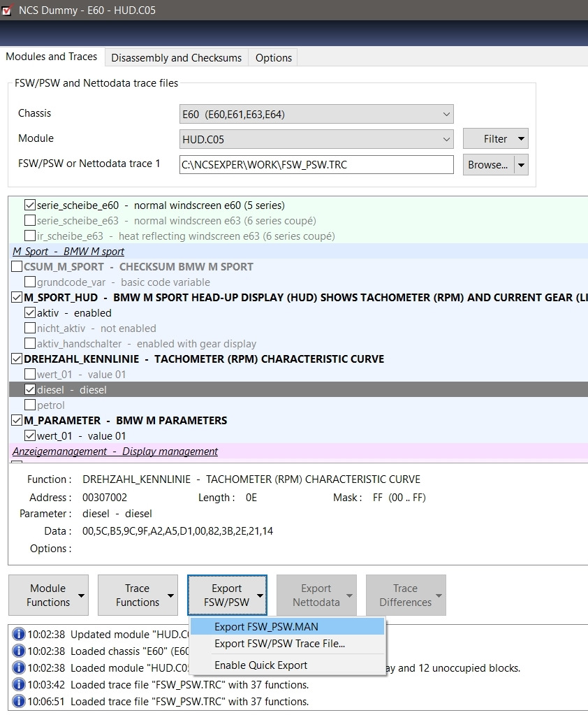Image resolution: width=588 pixels, height=715 pixels.
Task: Toggle M_SPORT_HUD function checkbox
Action: pyautogui.click(x=17, y=297)
